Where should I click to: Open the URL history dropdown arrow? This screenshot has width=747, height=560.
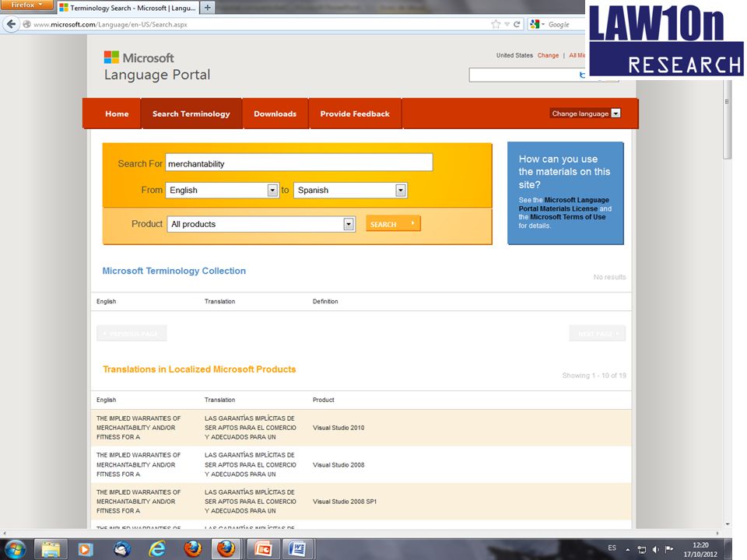point(507,24)
